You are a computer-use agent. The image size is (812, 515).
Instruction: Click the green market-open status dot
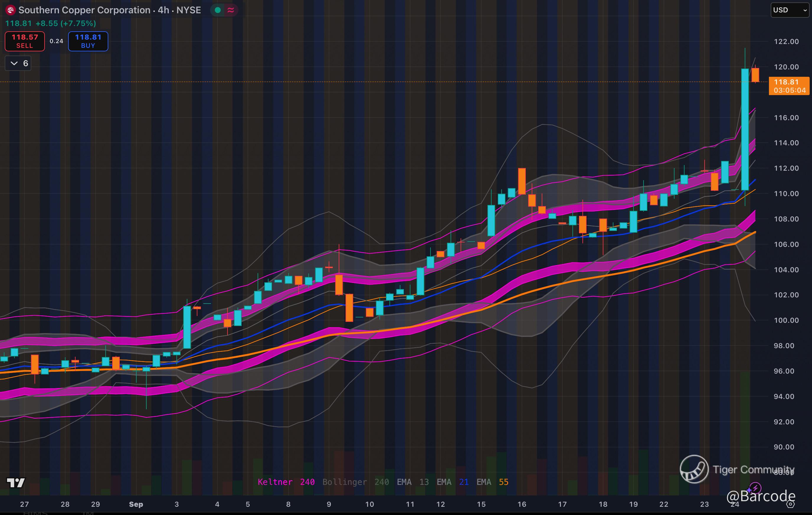218,10
